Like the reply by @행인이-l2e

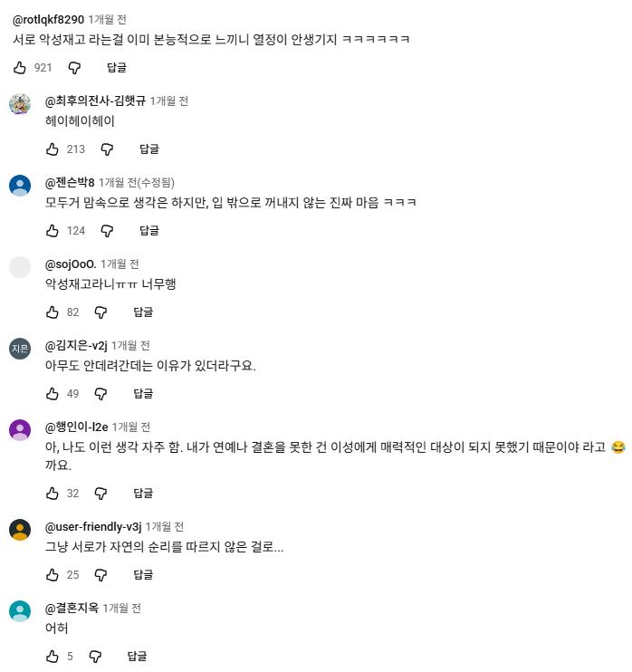tap(53, 493)
